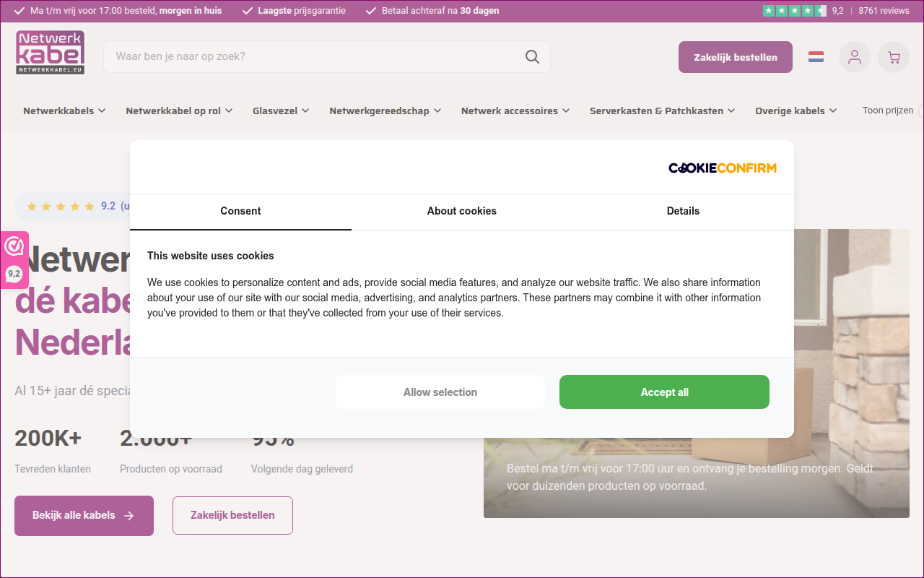Open the shopping cart icon
The height and width of the screenshot is (578, 924).
click(x=894, y=57)
